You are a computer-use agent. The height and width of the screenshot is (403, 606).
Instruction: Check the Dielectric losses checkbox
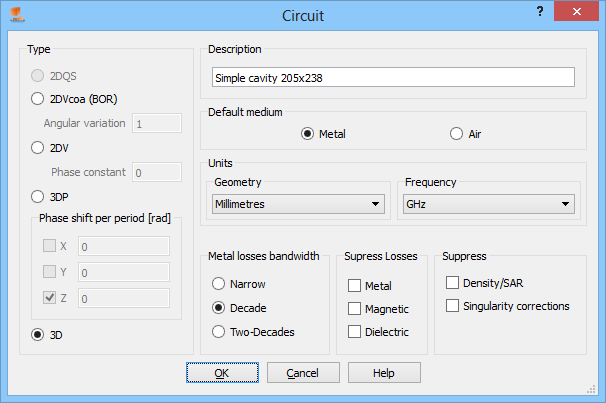[x=354, y=332]
